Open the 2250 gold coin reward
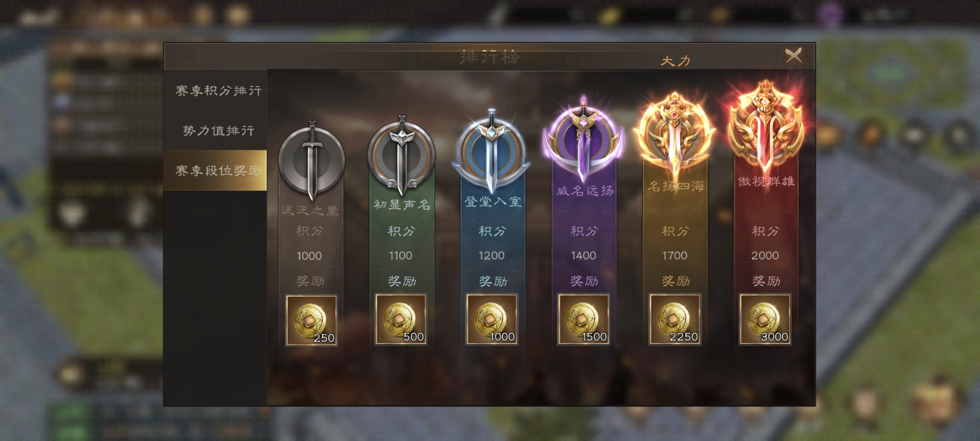Screen dimensions: 980x441 point(675,319)
